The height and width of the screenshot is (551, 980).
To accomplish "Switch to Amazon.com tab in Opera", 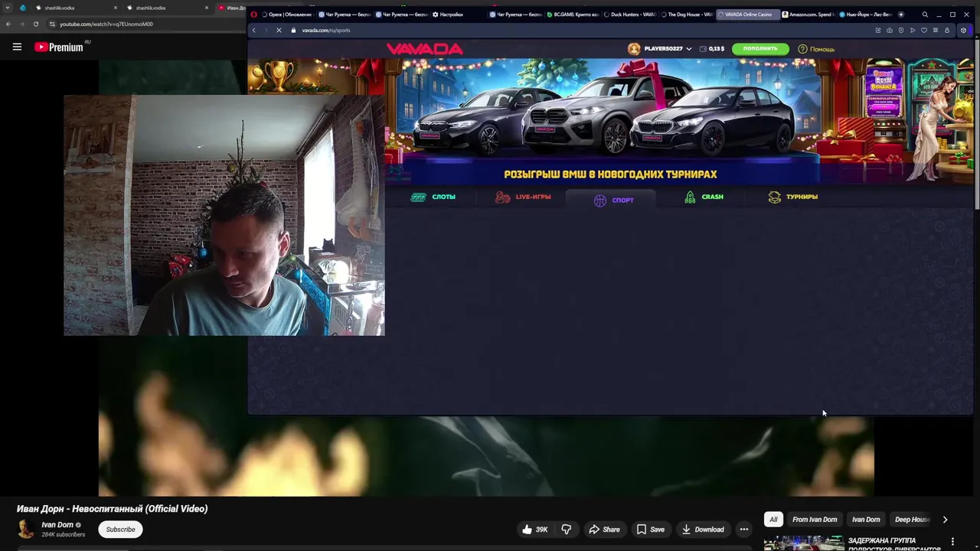I will [808, 15].
